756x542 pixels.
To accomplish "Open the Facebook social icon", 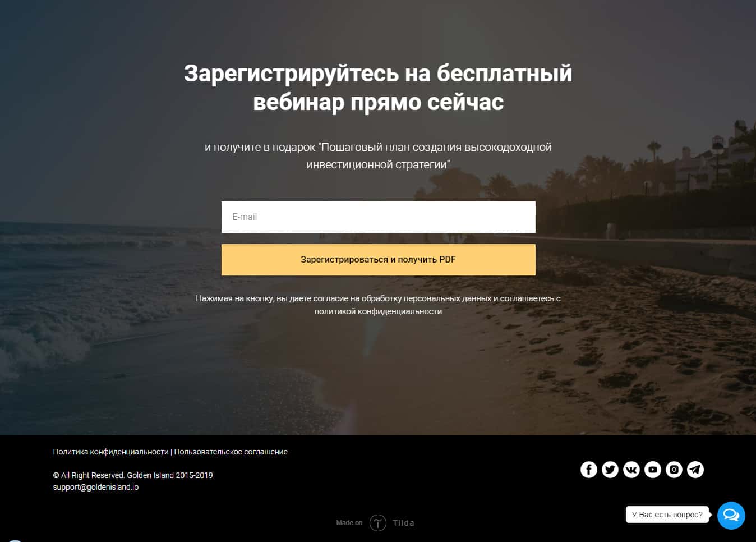I will pos(588,470).
